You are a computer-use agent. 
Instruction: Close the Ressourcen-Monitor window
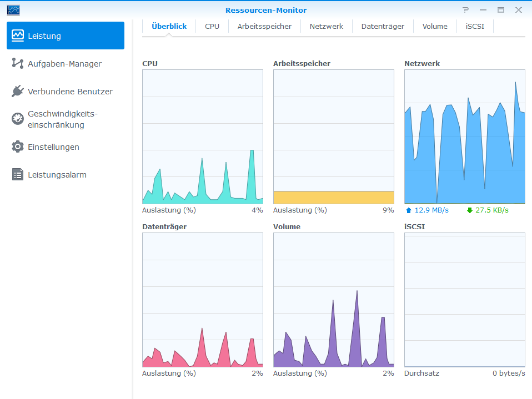point(519,10)
